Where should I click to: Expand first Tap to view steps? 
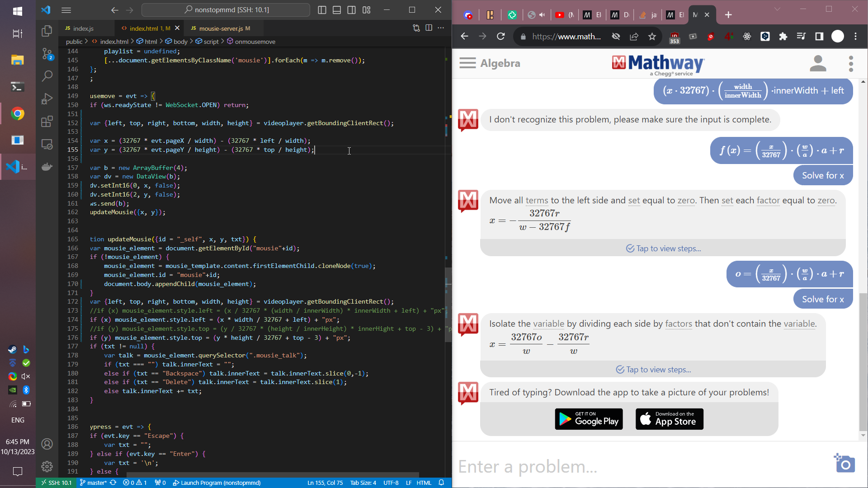(x=663, y=249)
